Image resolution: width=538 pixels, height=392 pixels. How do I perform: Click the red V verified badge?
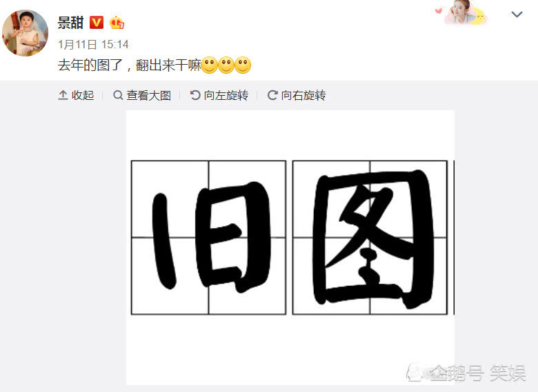[x=97, y=23]
